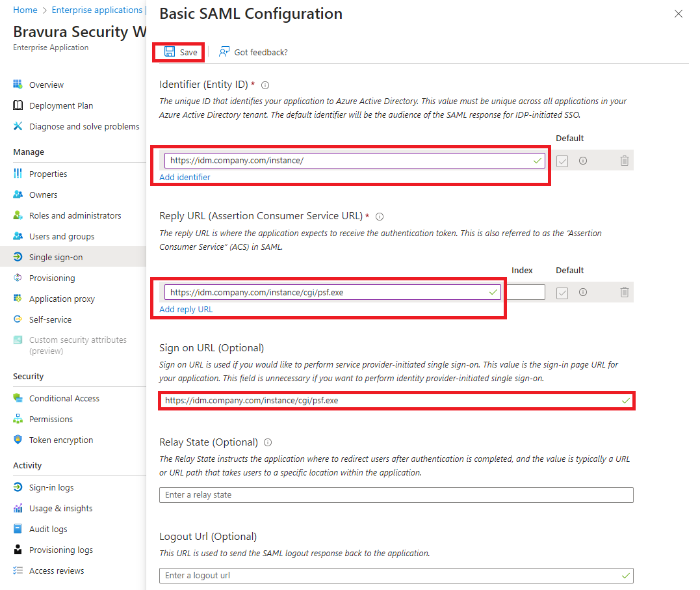Click the Default column info icon in Reply URL section
Image resolution: width=700 pixels, height=590 pixels.
pos(583,292)
